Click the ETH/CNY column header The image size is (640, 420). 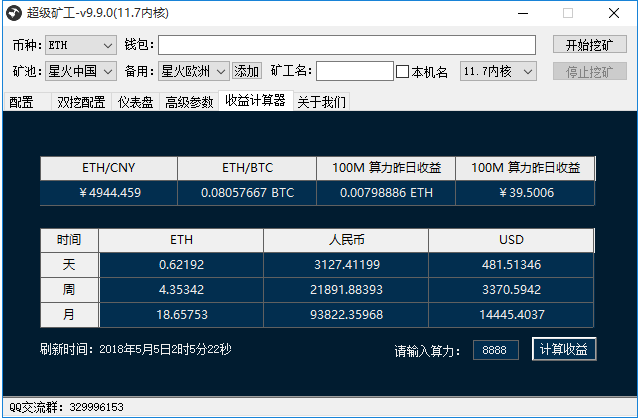tap(109, 168)
